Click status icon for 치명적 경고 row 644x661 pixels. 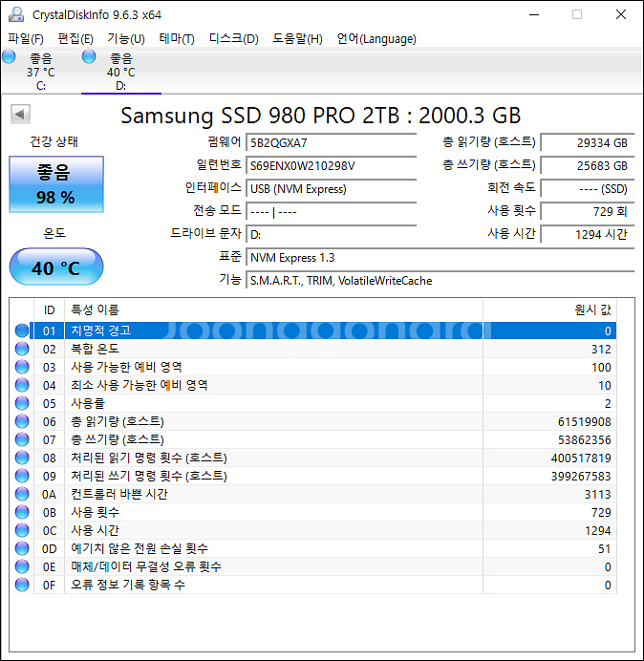point(22,330)
